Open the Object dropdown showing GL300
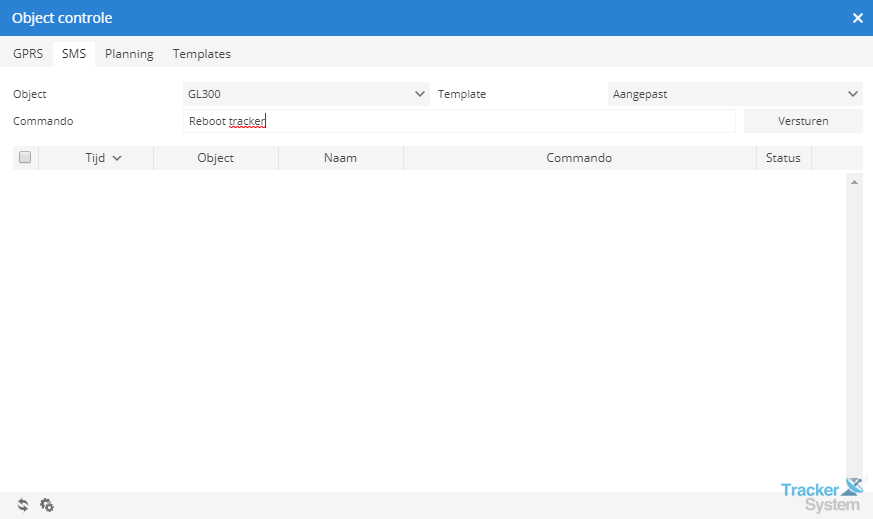The image size is (873, 519). [306, 94]
